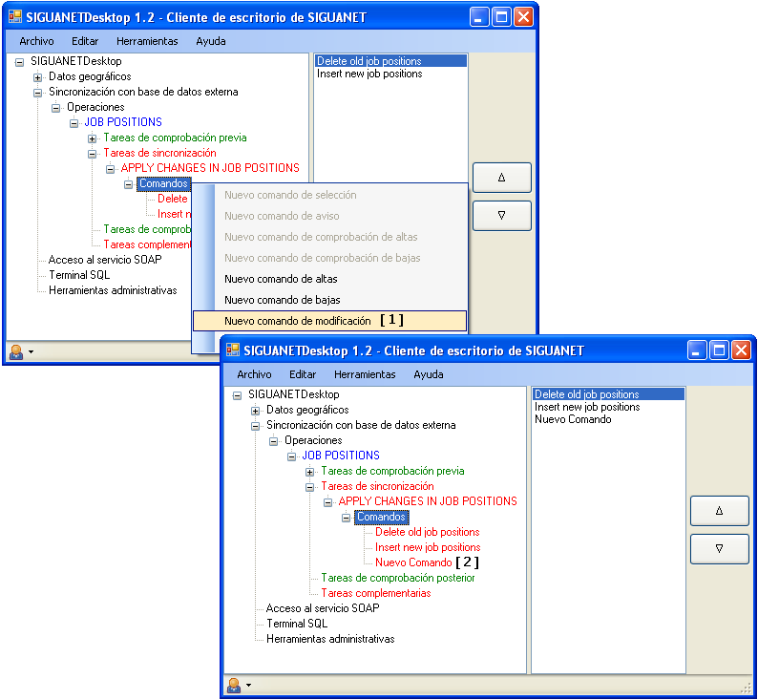758x700 pixels.
Task: Expand Datos geográficos in the front window
Action: point(255,411)
